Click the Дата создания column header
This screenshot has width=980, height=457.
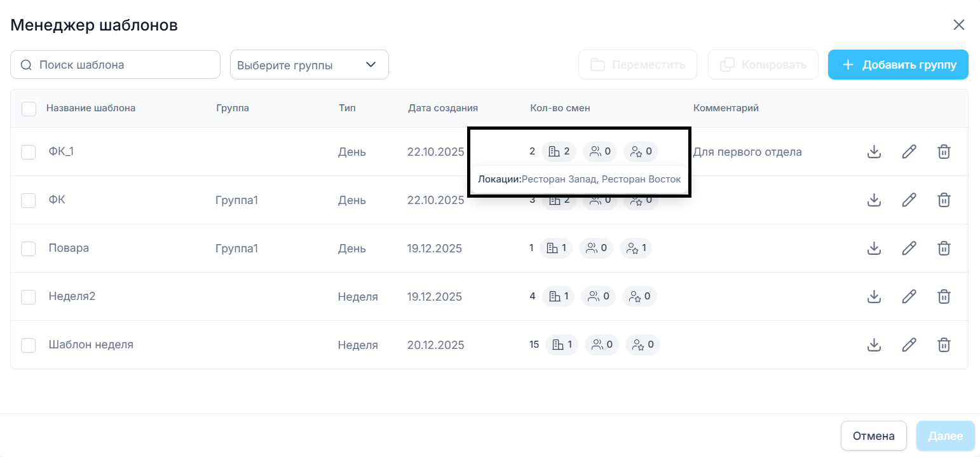(x=442, y=108)
